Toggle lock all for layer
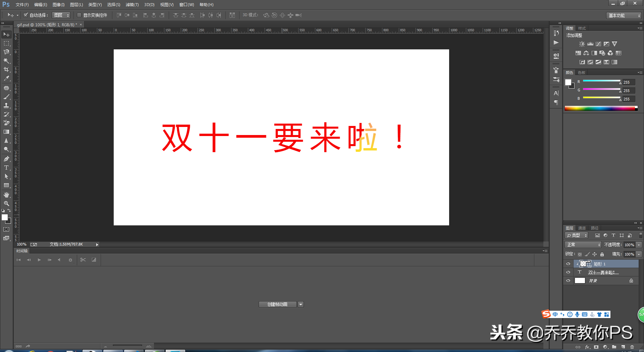 click(602, 254)
